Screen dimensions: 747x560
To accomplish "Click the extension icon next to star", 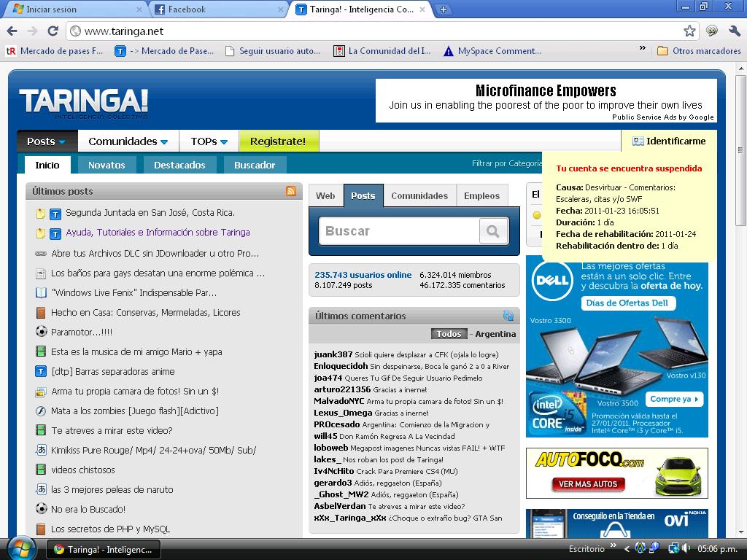I will coord(712,31).
